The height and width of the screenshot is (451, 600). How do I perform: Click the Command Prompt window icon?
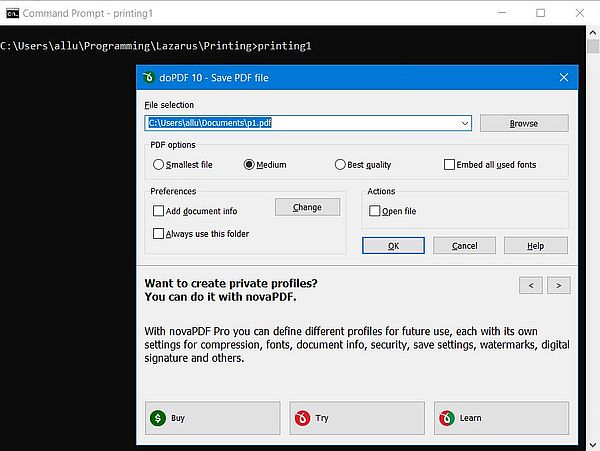click(x=12, y=13)
